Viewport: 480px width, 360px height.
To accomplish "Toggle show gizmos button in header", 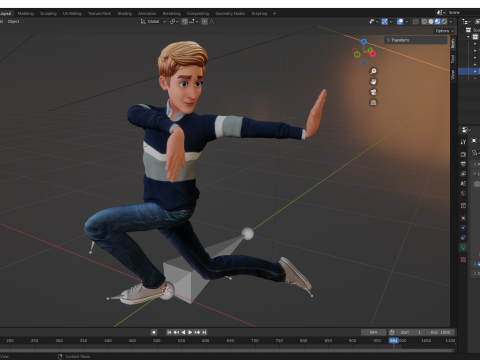I will coord(385,21).
